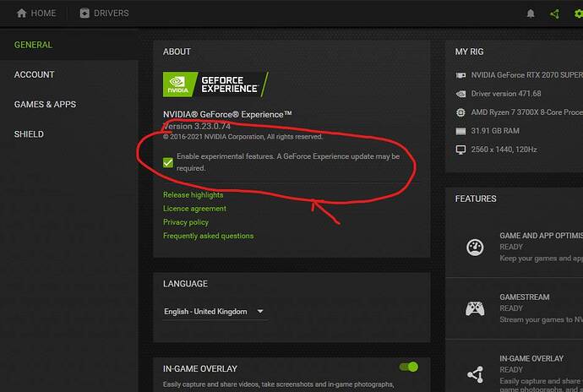Click the NVIDIA GeForce Experience logo

215,84
